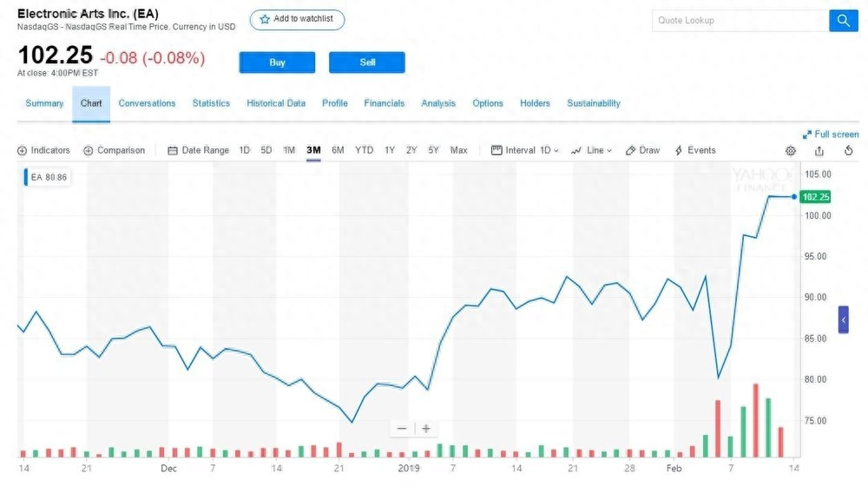Click the share chart icon
This screenshot has width=868, height=493.
819,150
